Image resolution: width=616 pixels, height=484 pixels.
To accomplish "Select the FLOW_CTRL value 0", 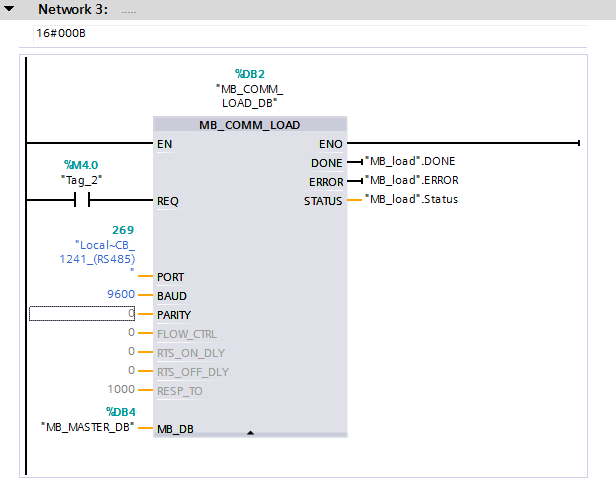I will pyautogui.click(x=132, y=332).
